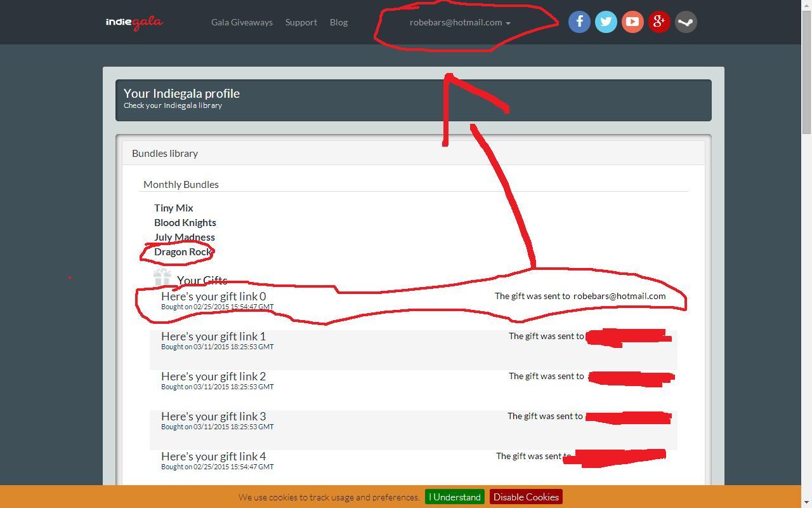812x508 pixels.
Task: Expand the robebars@hotmail.com account dropdown
Action: (460, 22)
